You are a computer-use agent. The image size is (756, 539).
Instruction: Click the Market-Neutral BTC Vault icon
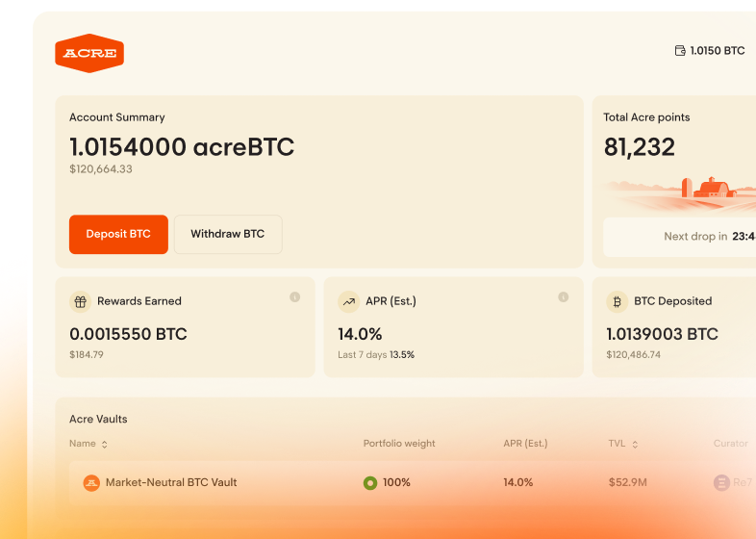[x=91, y=482]
